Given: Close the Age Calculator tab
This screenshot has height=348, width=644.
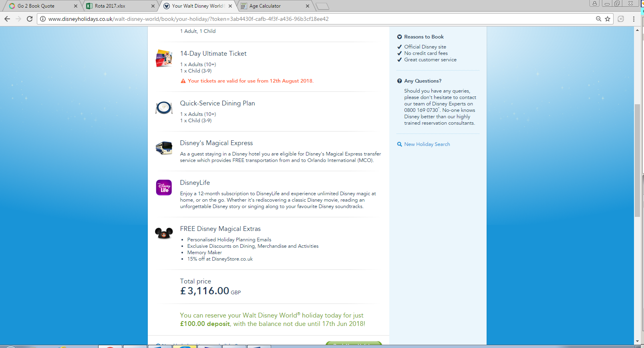Looking at the screenshot, I should (308, 6).
